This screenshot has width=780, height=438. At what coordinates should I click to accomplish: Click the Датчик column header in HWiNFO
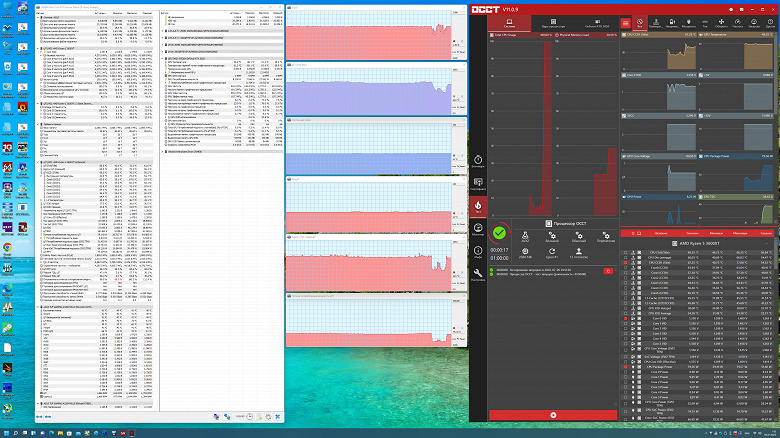41,13
